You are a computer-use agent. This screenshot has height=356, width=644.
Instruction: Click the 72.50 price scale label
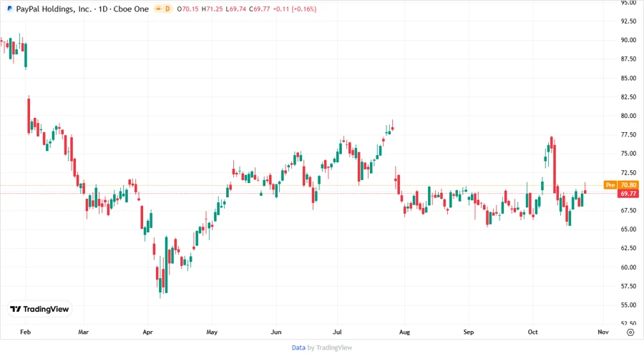628,172
